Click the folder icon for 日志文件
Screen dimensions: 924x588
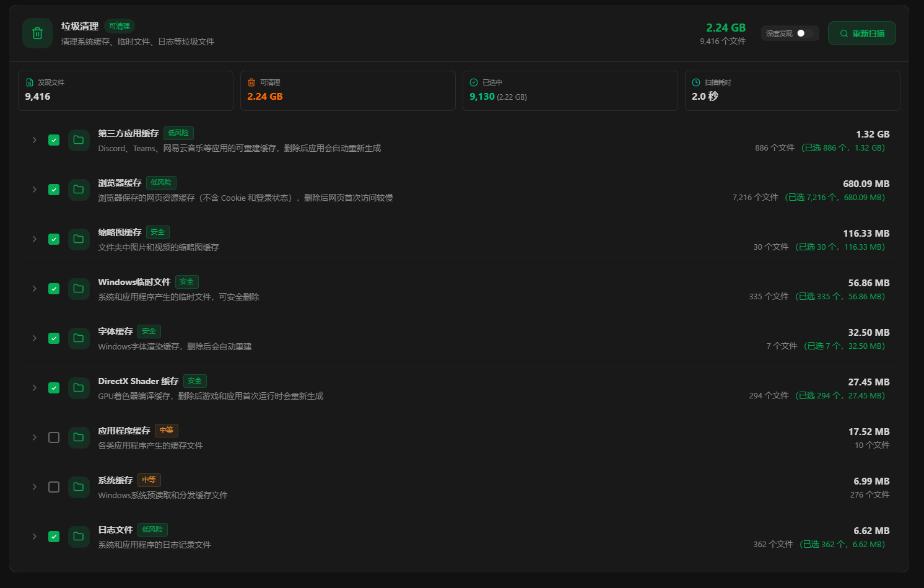tap(79, 537)
